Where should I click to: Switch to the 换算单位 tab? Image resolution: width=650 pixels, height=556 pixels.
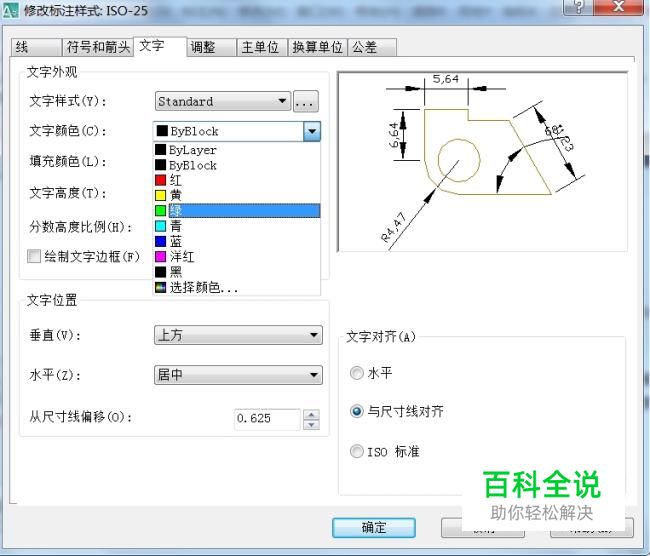pyautogui.click(x=317, y=47)
